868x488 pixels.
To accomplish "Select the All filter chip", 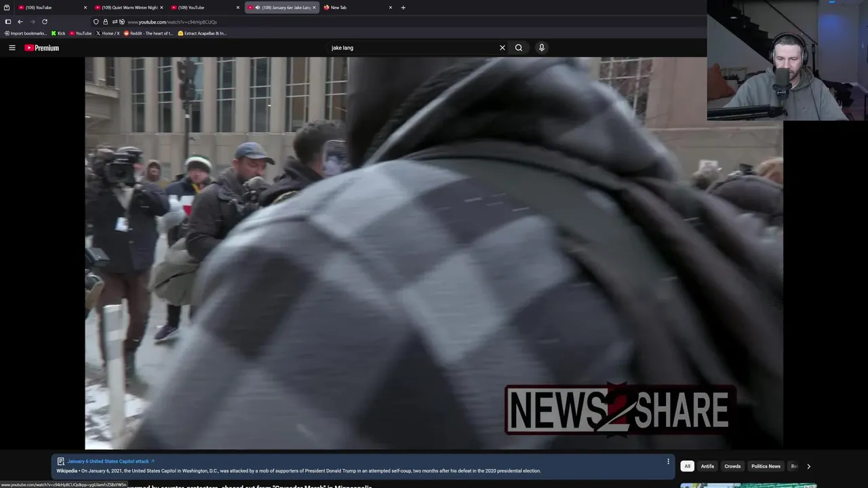I will pos(687,466).
